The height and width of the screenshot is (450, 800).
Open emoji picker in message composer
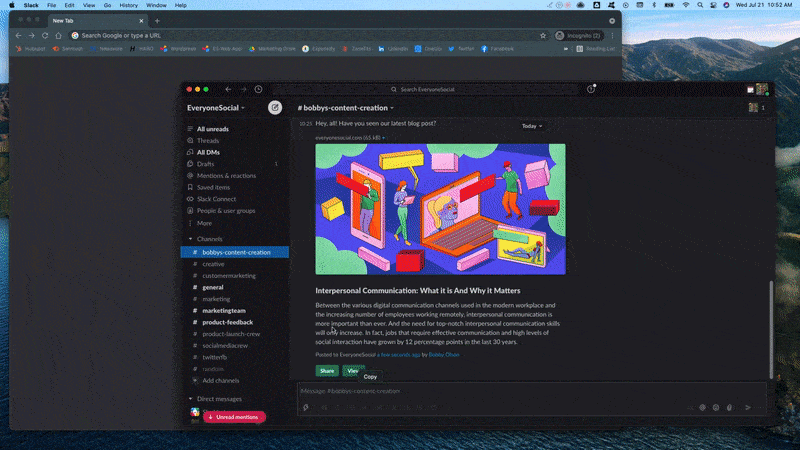tap(716, 408)
